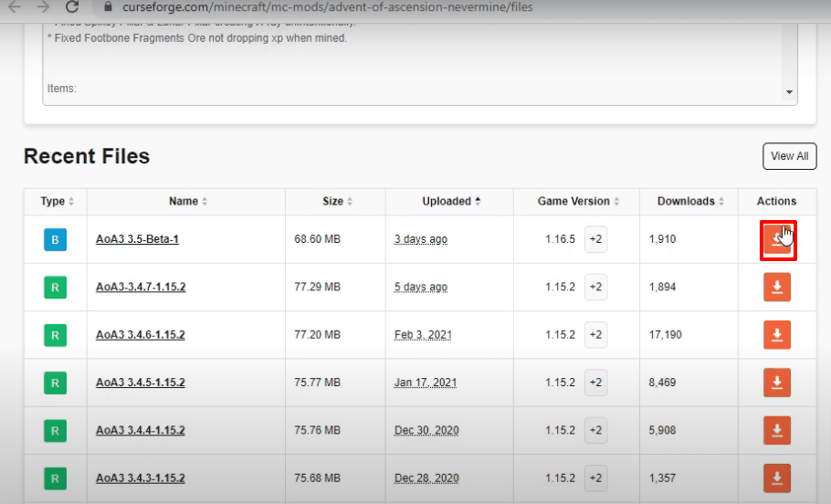Viewport: 831px width, 504px height.
Task: Expand +2 versions for AoA3-3.4.7-1.15.2
Action: pyautogui.click(x=595, y=287)
